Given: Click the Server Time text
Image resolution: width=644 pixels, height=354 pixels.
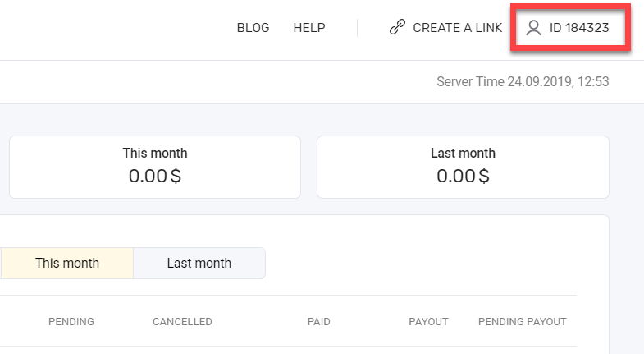Looking at the screenshot, I should [523, 82].
